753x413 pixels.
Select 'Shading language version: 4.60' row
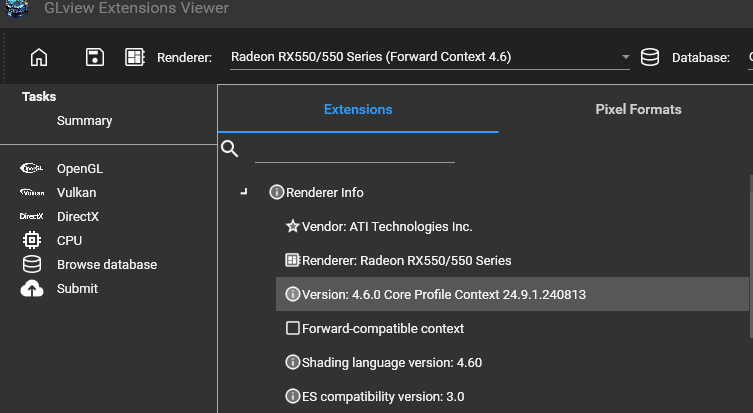392,363
